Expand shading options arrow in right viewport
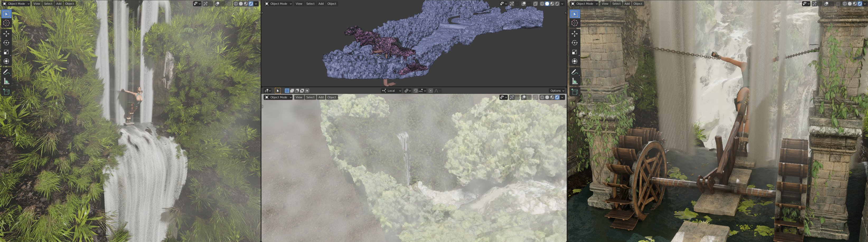868x242 pixels. (865, 4)
